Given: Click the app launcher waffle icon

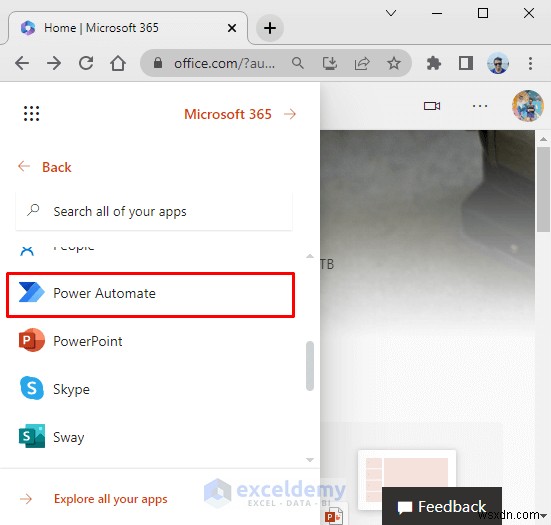Looking at the screenshot, I should tap(31, 114).
